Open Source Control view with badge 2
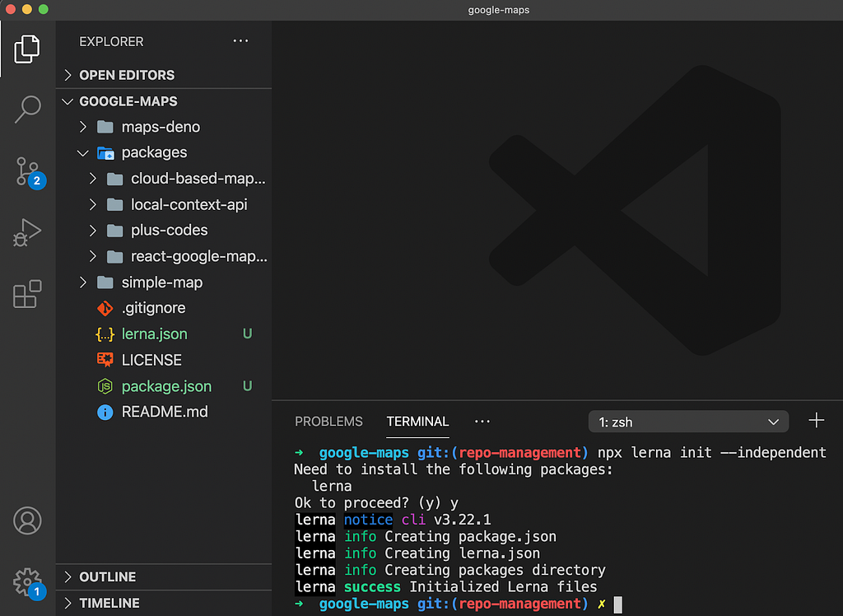This screenshot has height=616, width=843. (28, 172)
